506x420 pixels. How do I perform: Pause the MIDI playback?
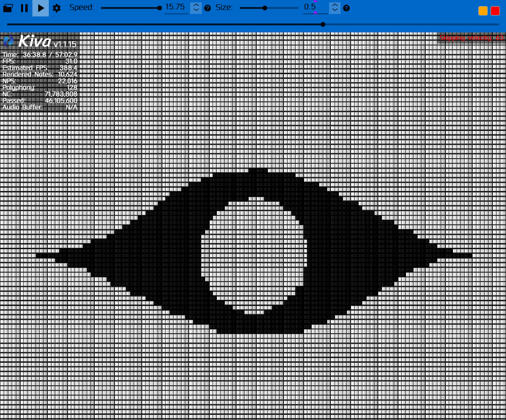[24, 8]
